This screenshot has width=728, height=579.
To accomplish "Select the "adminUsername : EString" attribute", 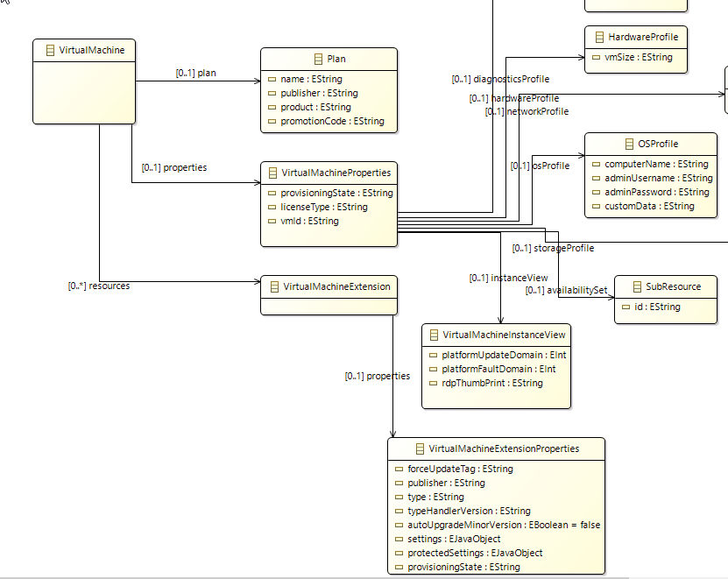I will [659, 179].
